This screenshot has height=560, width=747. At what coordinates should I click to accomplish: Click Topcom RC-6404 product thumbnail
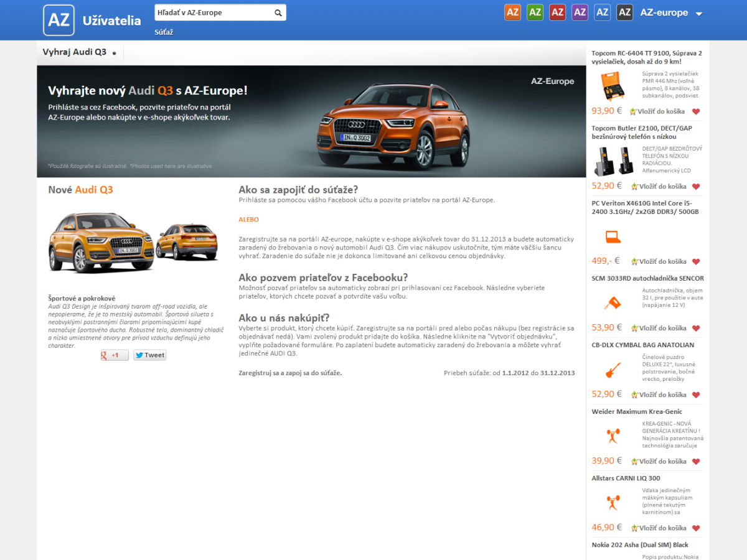click(x=614, y=86)
